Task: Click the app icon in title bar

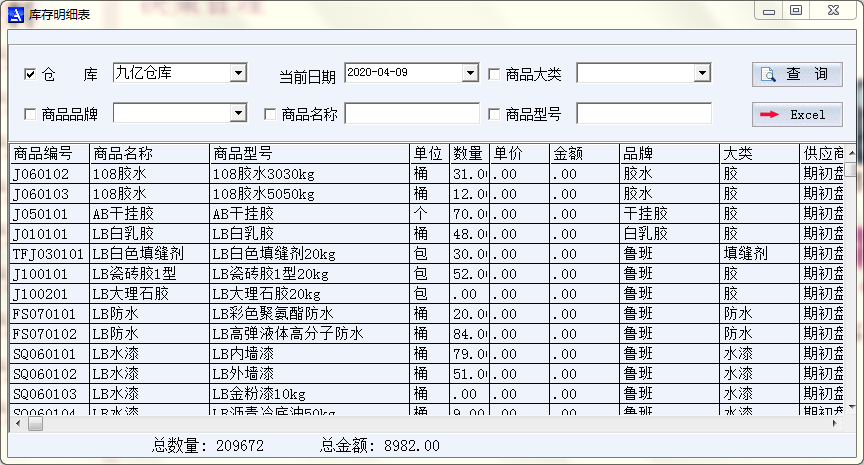Action: pyautogui.click(x=15, y=14)
